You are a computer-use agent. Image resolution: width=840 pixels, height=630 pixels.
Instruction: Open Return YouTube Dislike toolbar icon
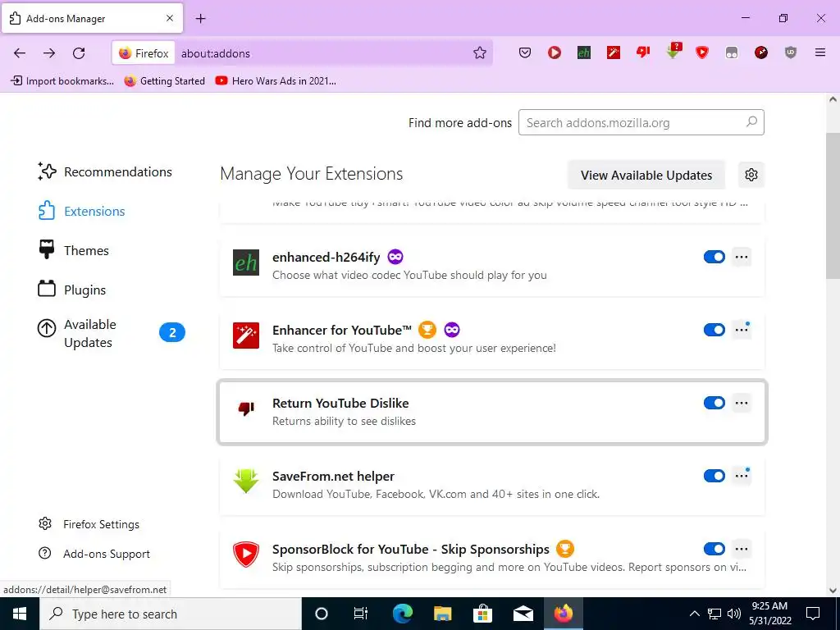(643, 52)
